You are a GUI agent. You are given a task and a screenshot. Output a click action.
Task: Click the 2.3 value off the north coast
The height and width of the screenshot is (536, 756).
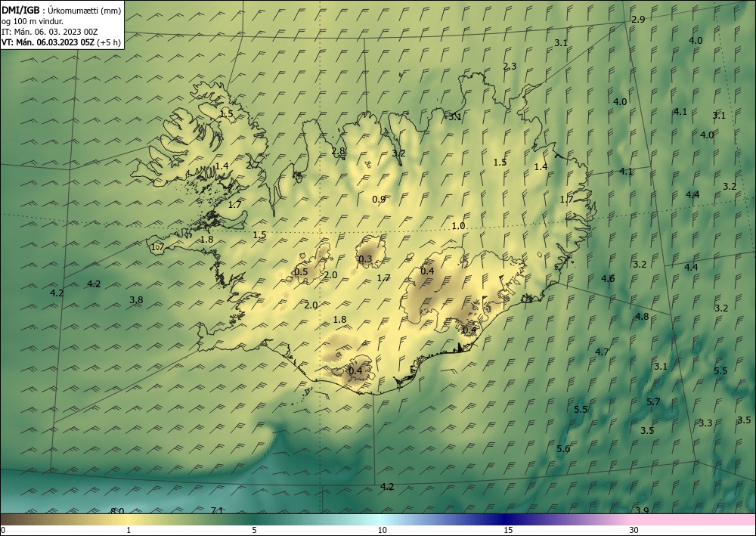click(x=510, y=67)
